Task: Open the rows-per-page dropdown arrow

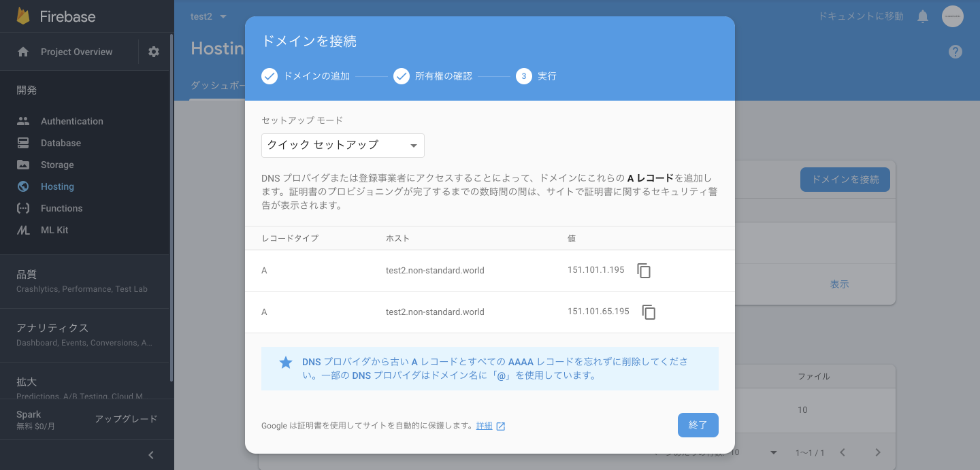Action: point(773,453)
